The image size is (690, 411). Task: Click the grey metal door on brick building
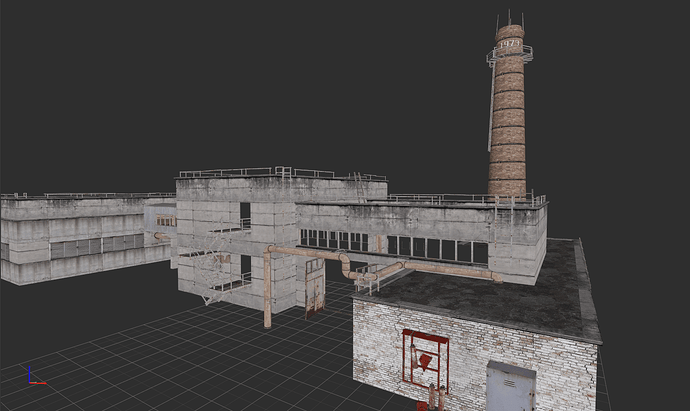pyautogui.click(x=510, y=388)
